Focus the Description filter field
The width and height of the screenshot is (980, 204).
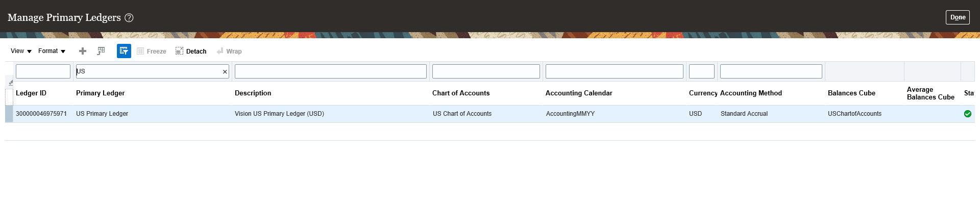pos(330,71)
